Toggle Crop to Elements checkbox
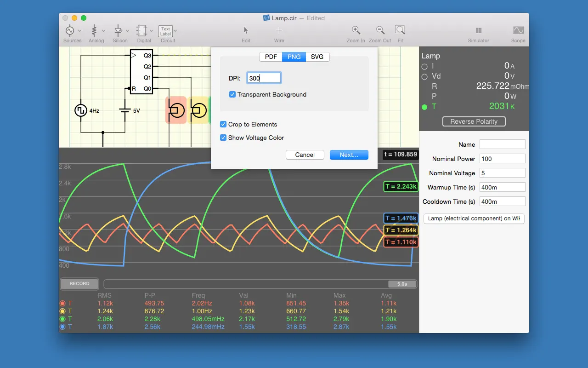 coord(223,124)
